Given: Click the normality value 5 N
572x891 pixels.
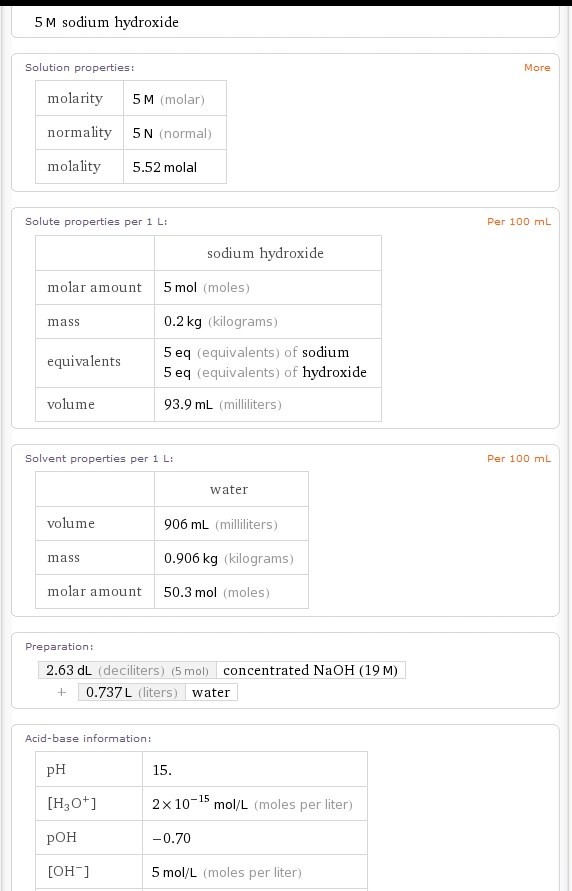Looking at the screenshot, I should click(175, 133).
